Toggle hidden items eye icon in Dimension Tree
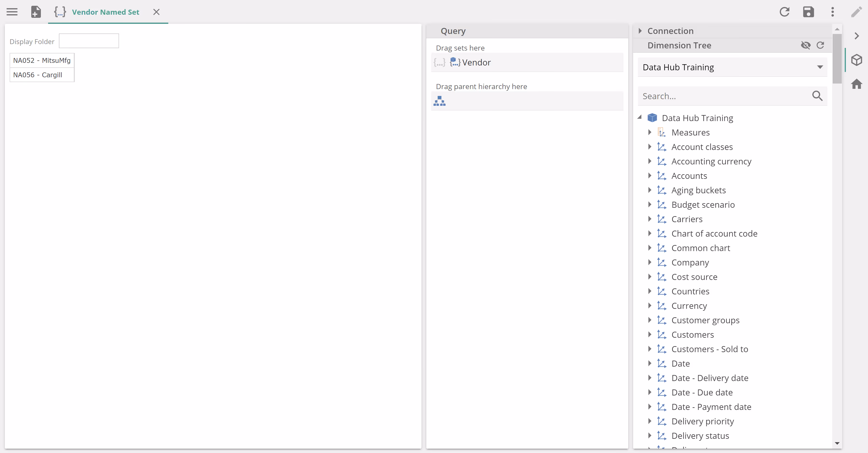Image resolution: width=868 pixels, height=453 pixels. [x=806, y=45]
